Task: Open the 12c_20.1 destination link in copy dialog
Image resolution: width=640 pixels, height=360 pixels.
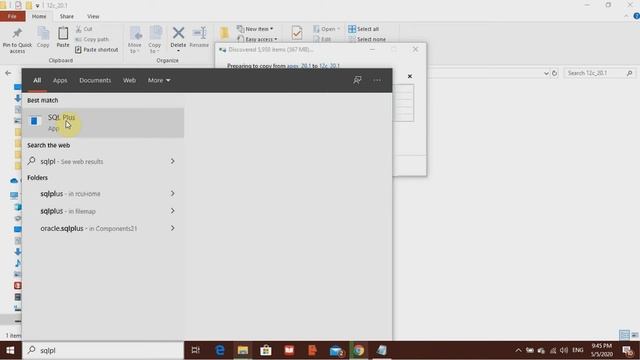Action: point(329,66)
